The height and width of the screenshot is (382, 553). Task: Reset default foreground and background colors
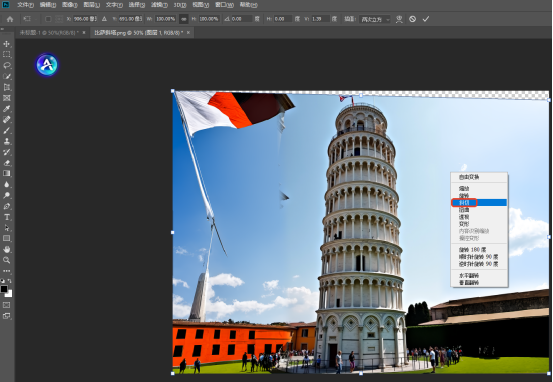tap(2, 281)
